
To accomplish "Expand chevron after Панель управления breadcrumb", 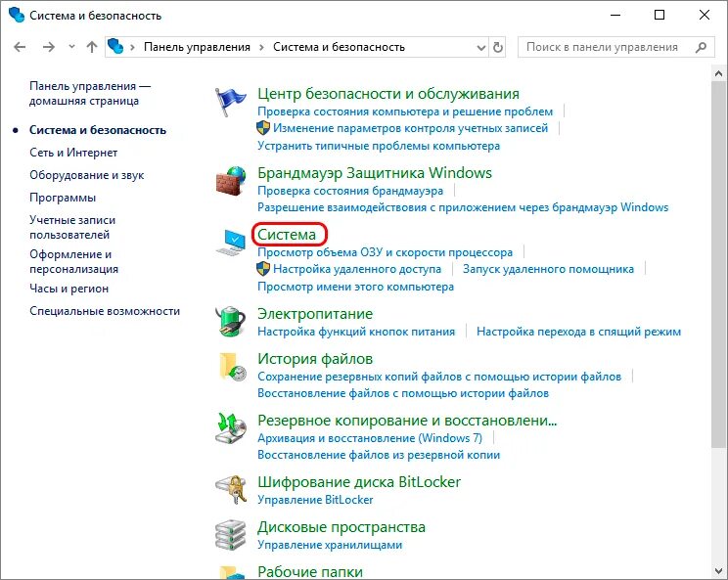I will tap(261, 47).
